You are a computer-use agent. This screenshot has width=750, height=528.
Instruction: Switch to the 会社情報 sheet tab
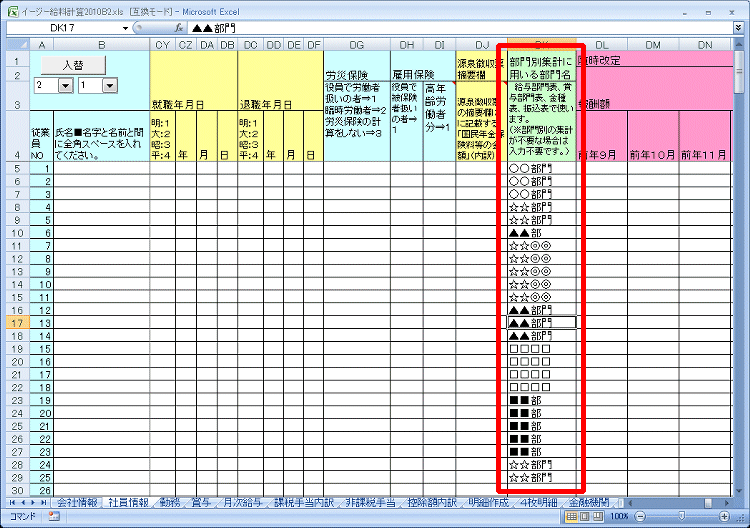80,503
